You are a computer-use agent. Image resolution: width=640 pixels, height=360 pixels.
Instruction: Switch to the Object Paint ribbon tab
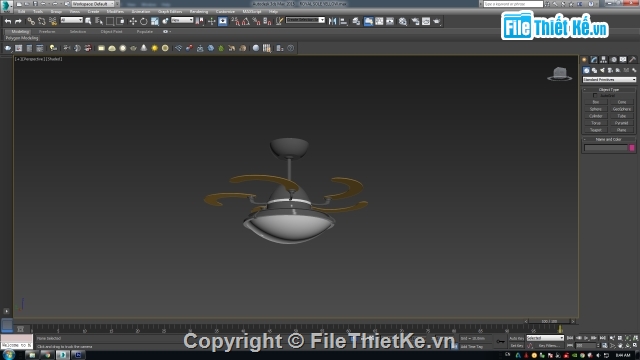tap(111, 31)
